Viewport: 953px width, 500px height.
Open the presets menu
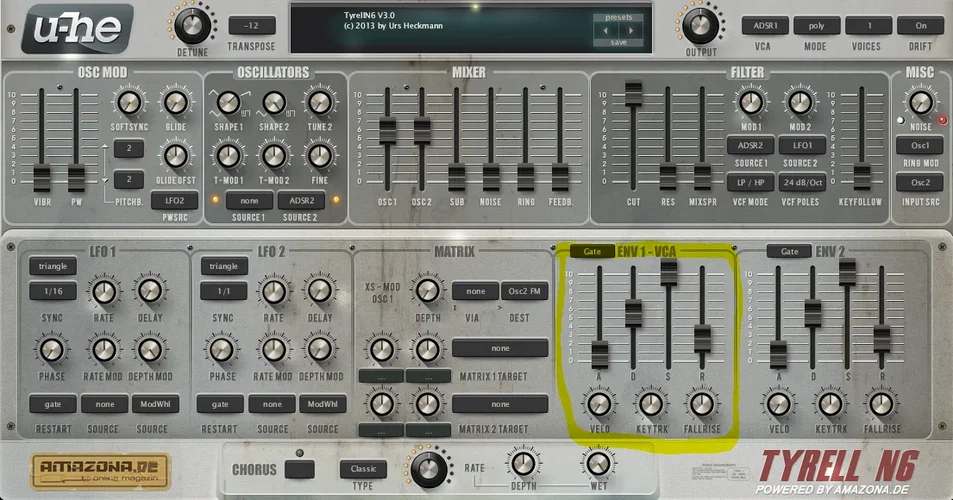click(x=618, y=17)
